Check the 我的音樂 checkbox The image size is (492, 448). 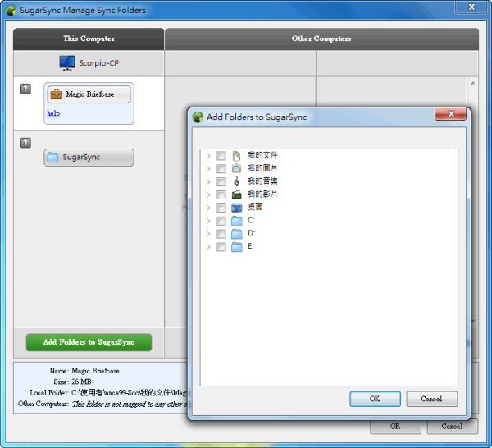point(221,181)
